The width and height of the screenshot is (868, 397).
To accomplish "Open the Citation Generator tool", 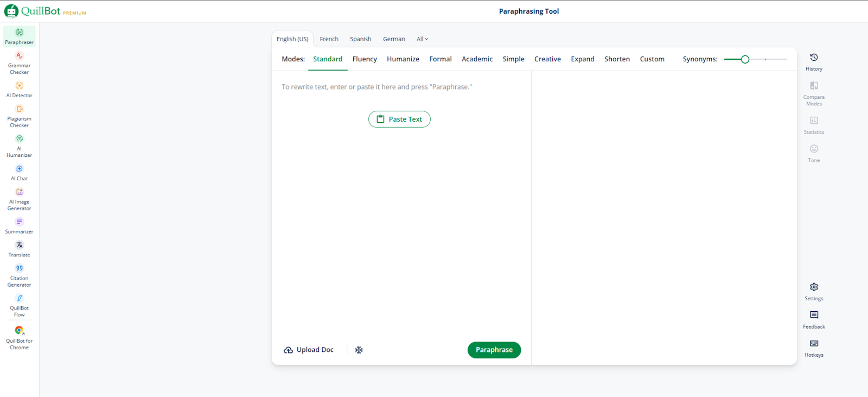I will [x=19, y=275].
